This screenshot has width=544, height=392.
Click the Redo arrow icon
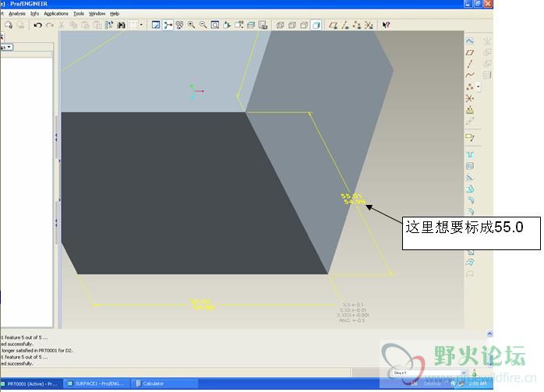point(50,25)
